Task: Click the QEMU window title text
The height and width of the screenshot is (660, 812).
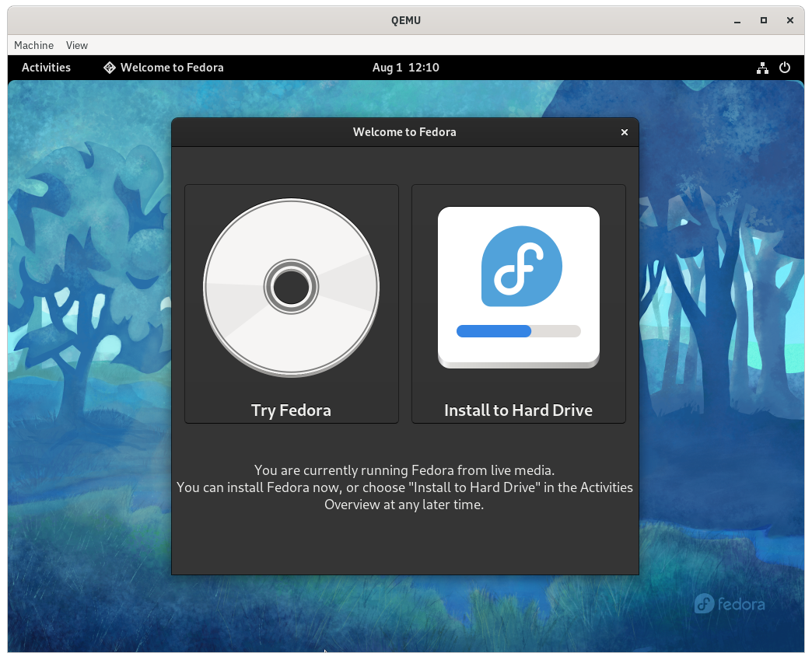Action: click(406, 21)
